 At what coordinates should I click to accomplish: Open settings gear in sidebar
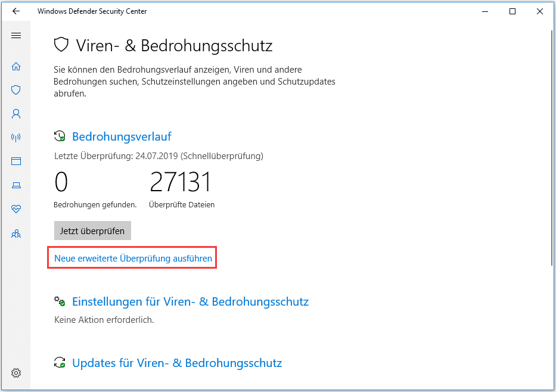pos(16,373)
